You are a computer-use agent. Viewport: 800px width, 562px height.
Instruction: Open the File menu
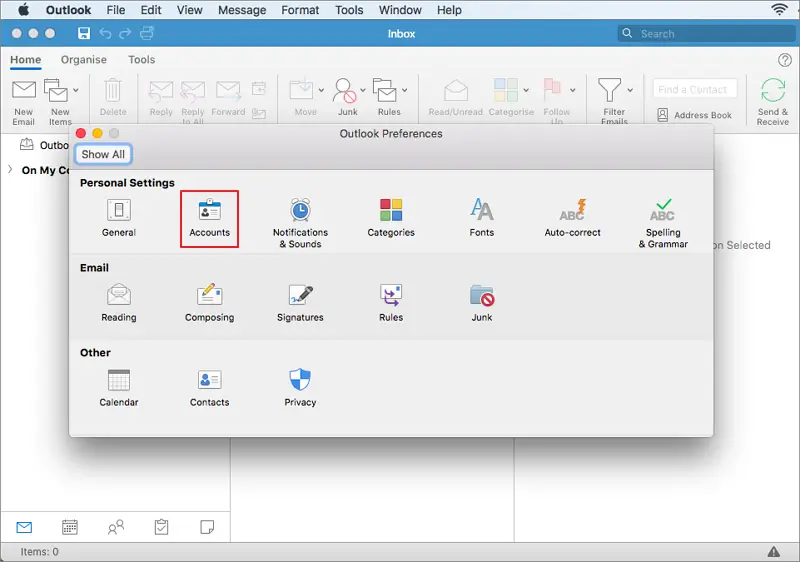click(116, 10)
